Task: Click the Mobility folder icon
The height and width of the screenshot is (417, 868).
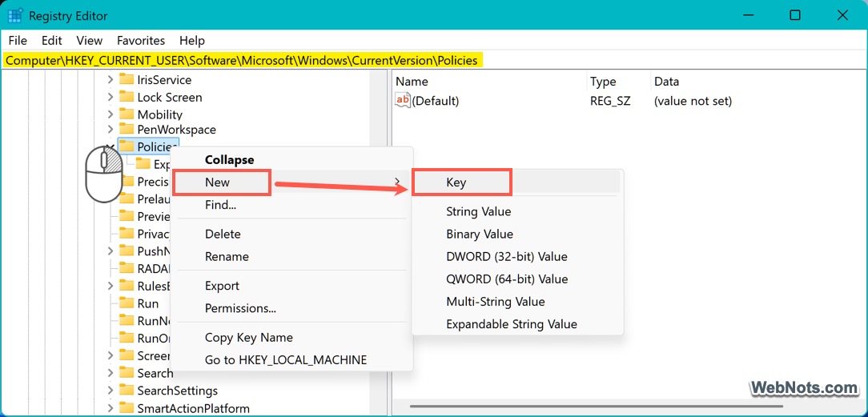Action: 126,114
